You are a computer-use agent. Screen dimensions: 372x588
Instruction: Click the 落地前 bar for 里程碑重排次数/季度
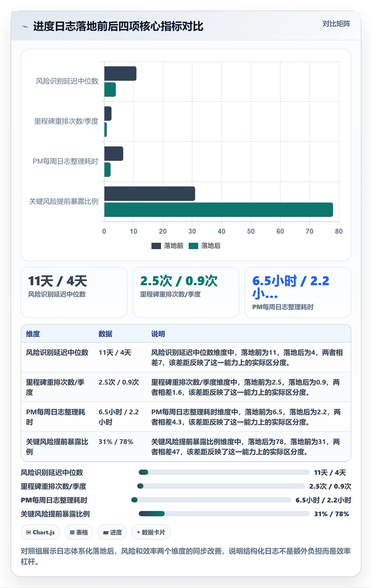(x=108, y=114)
